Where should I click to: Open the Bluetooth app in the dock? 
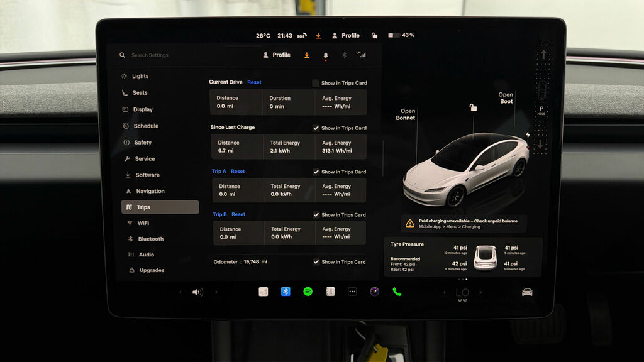tap(286, 292)
